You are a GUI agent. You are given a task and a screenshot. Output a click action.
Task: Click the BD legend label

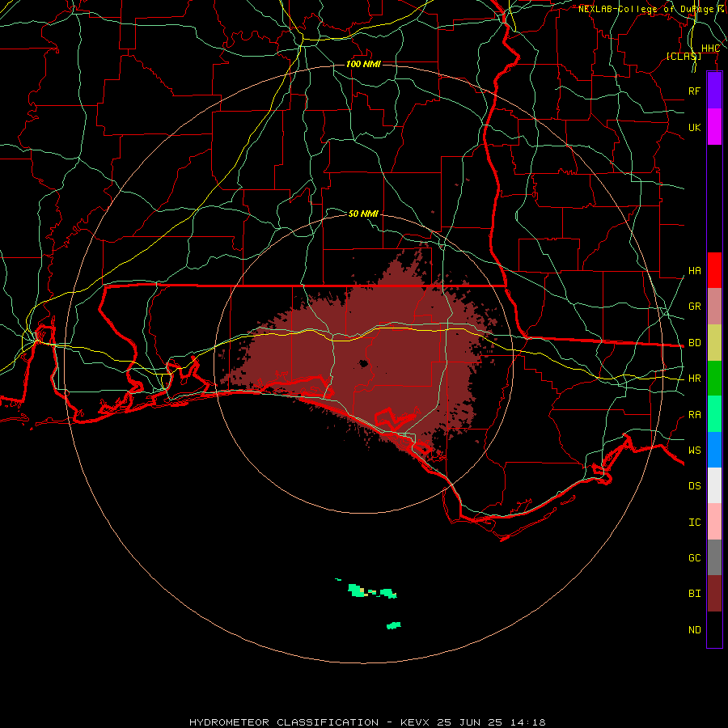[x=694, y=343]
